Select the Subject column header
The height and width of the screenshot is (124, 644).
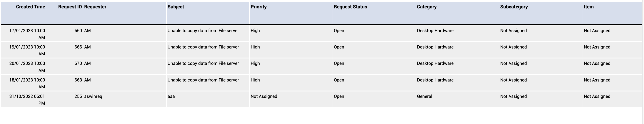[176, 7]
